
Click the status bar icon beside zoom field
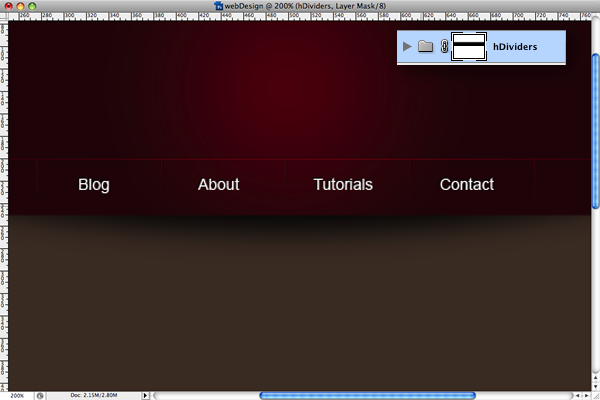click(40, 395)
